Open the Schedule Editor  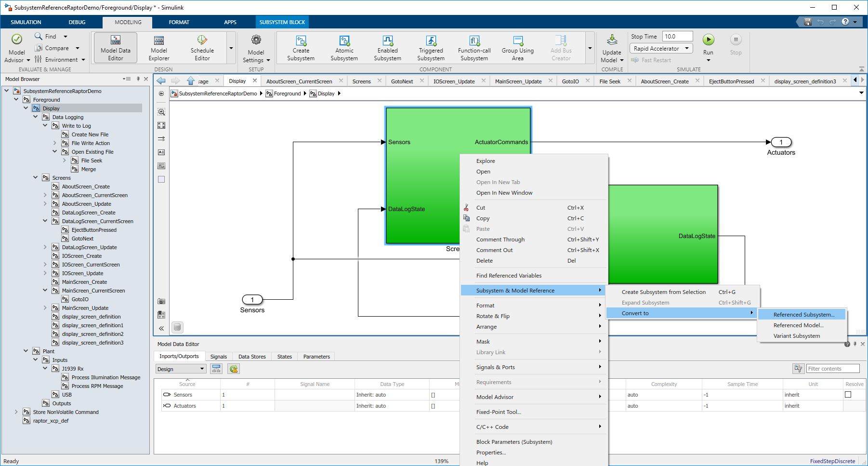(202, 48)
